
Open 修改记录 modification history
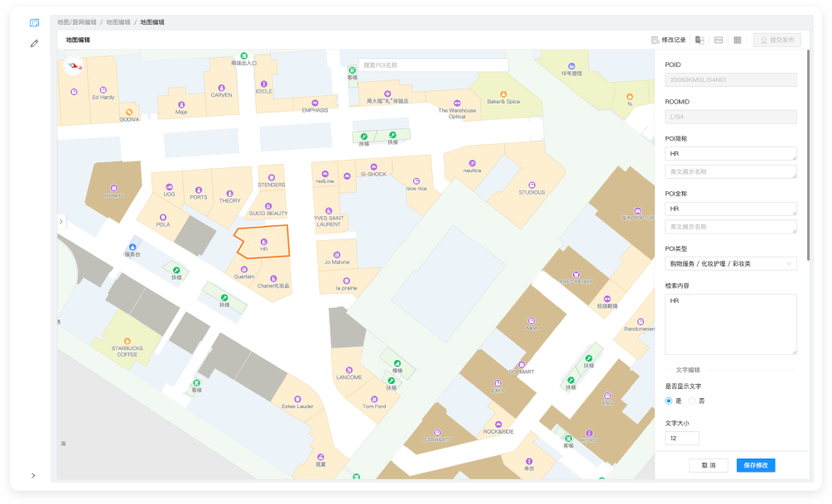pyautogui.click(x=669, y=40)
